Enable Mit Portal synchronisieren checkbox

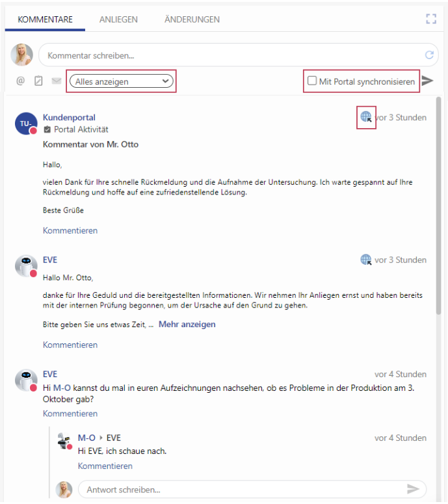pyautogui.click(x=312, y=81)
